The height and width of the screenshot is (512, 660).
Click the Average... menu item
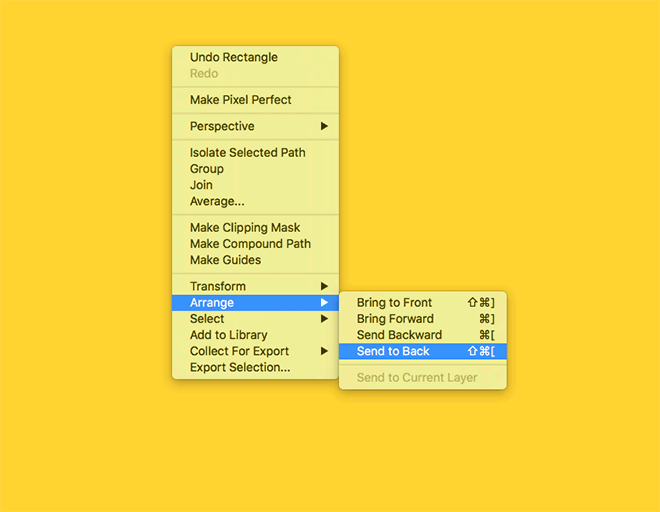click(255, 201)
